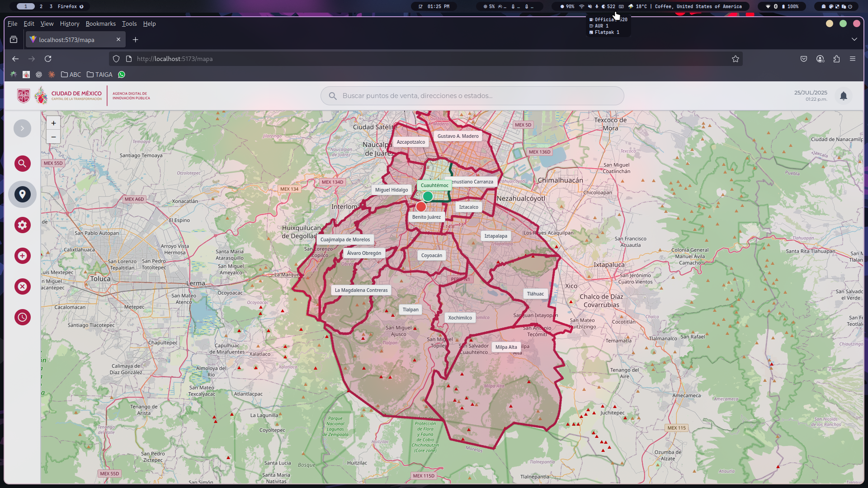Viewport: 868px width, 488px height.
Task: Open the search tool in the sidebar
Action: (x=22, y=164)
